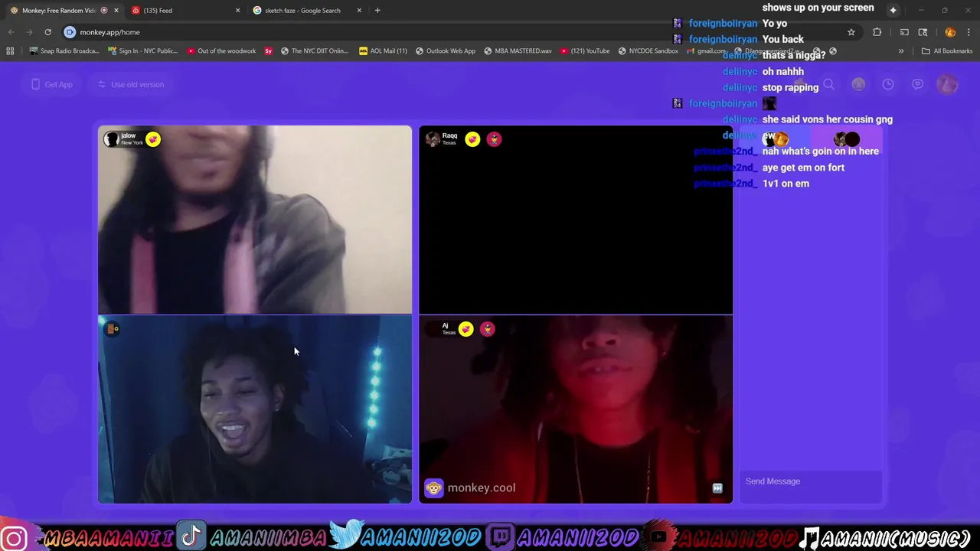
Task: Open the Snap Radio Broadcast bookmark
Action: point(64,51)
